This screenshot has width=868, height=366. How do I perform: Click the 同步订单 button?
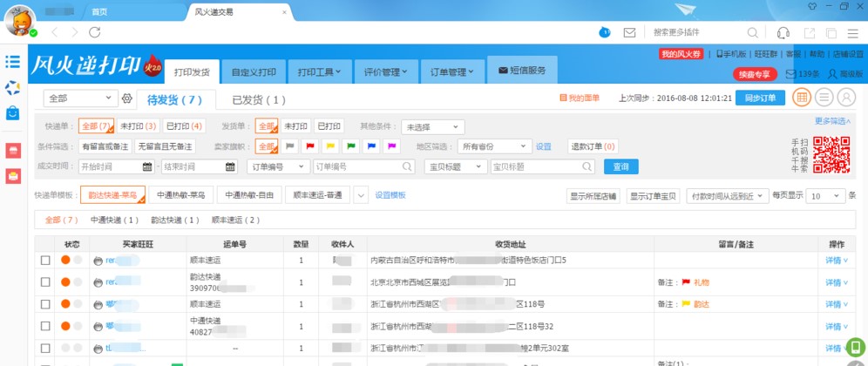pos(760,98)
